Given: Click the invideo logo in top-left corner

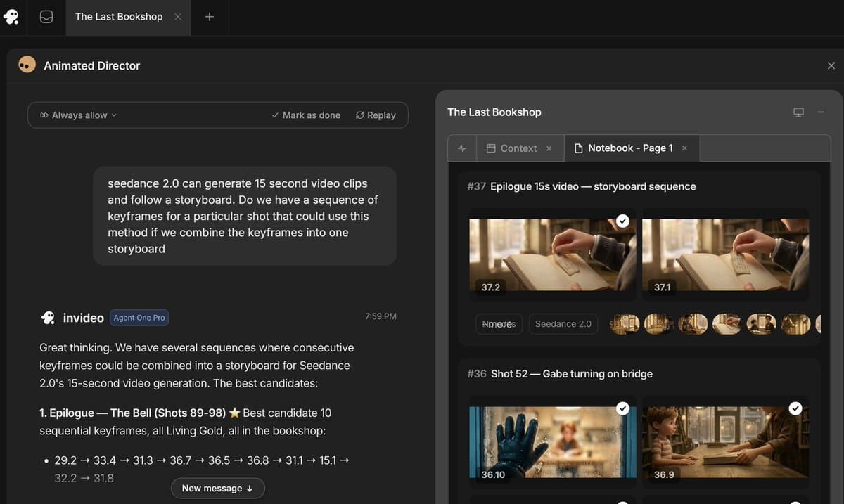Looking at the screenshot, I should (11, 16).
